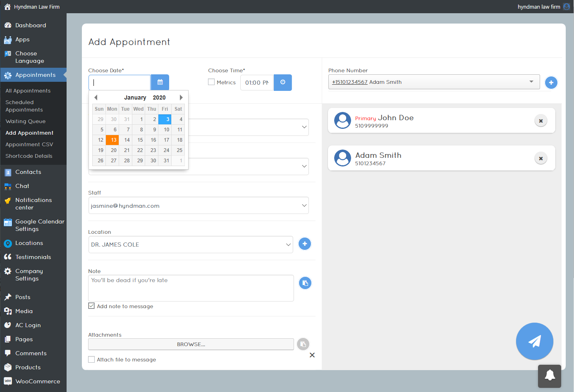This screenshot has height=392, width=574.
Task: Remove John Doe from the contact list
Action: (x=541, y=121)
